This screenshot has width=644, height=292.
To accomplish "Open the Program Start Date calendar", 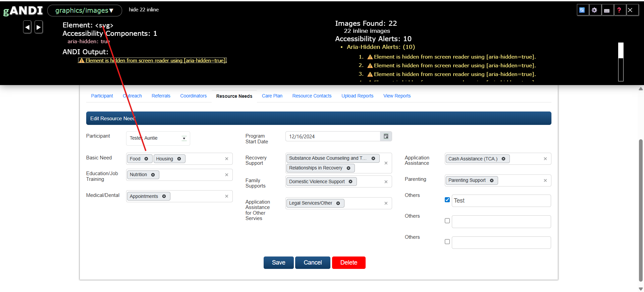I will [x=386, y=136].
